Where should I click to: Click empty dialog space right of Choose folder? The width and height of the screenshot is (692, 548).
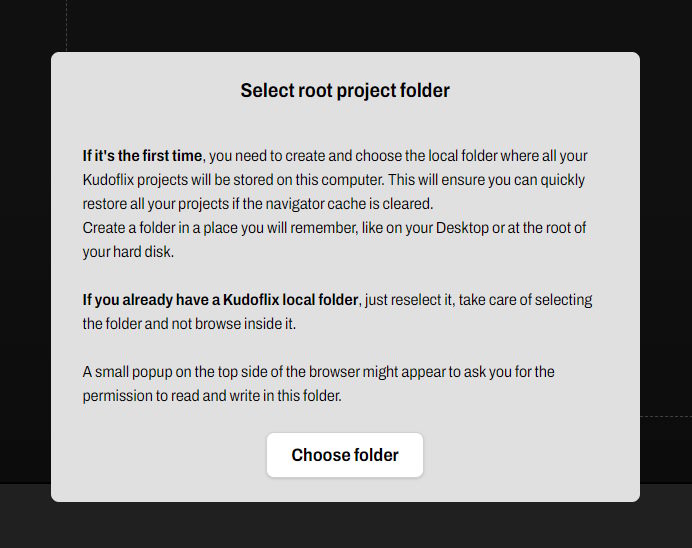(x=530, y=455)
